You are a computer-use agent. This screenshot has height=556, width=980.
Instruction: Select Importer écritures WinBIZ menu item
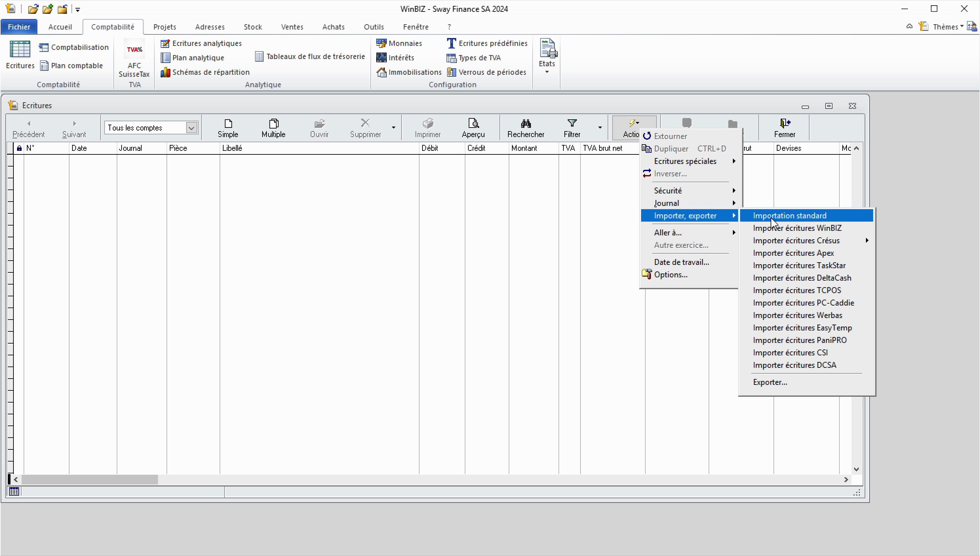(x=797, y=228)
